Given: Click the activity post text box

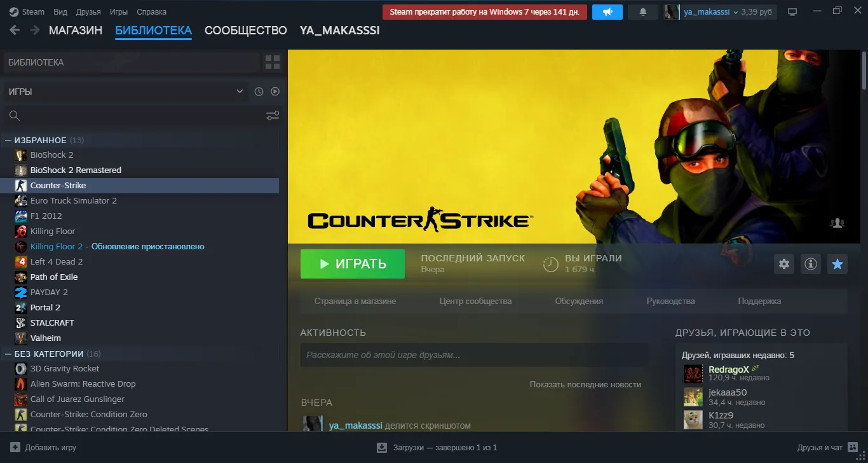Looking at the screenshot, I should click(474, 355).
